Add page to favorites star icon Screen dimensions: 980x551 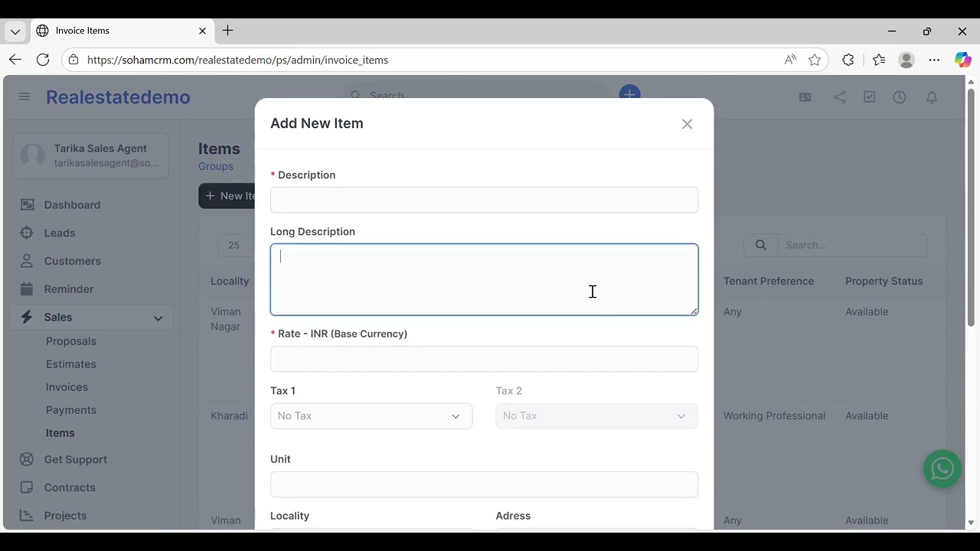[815, 60]
